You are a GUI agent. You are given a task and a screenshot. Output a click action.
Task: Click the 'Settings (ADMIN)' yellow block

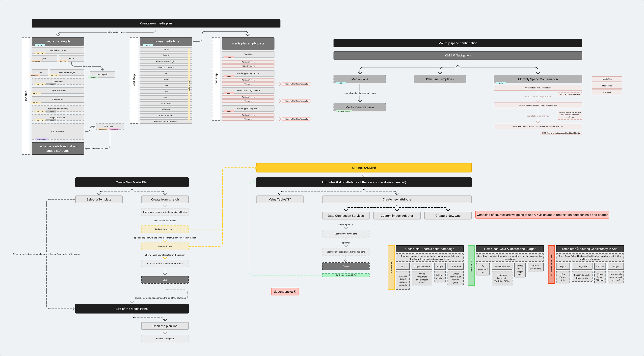tap(364, 168)
